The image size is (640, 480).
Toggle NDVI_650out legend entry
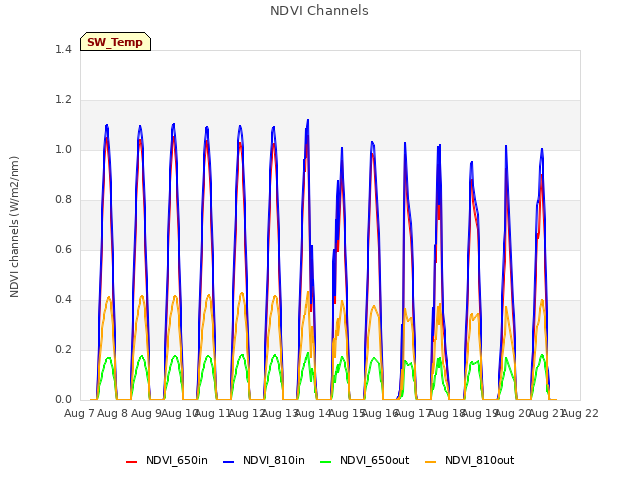pyautogui.click(x=364, y=461)
